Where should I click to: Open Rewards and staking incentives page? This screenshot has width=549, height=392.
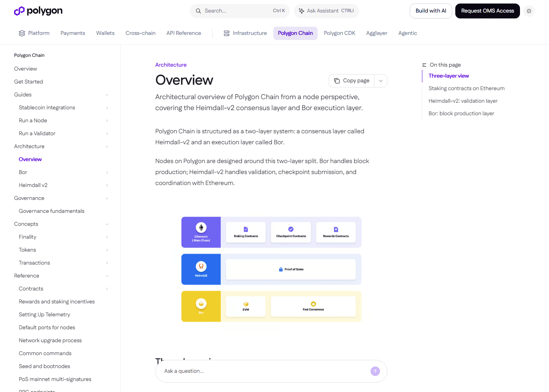(57, 302)
